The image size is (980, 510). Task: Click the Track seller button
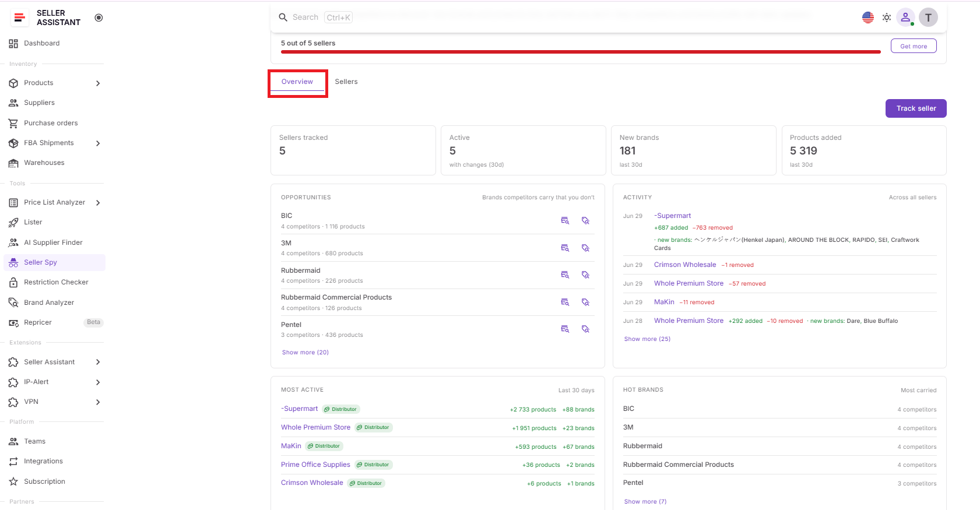tap(916, 108)
